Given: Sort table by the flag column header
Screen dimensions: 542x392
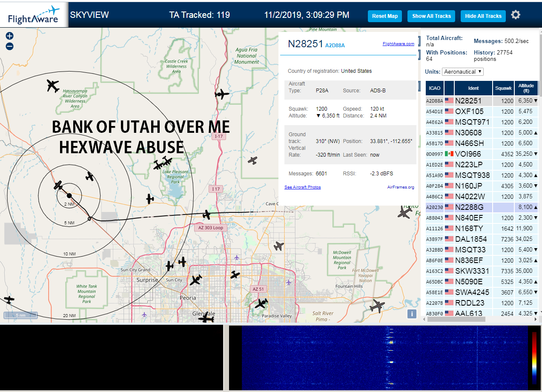Looking at the screenshot, I should (x=449, y=88).
